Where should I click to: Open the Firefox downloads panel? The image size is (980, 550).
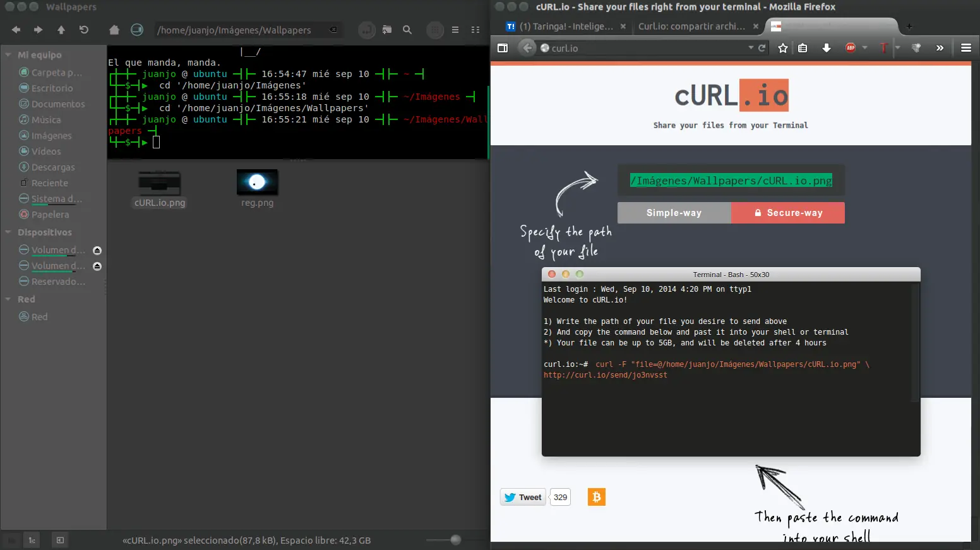tap(827, 48)
